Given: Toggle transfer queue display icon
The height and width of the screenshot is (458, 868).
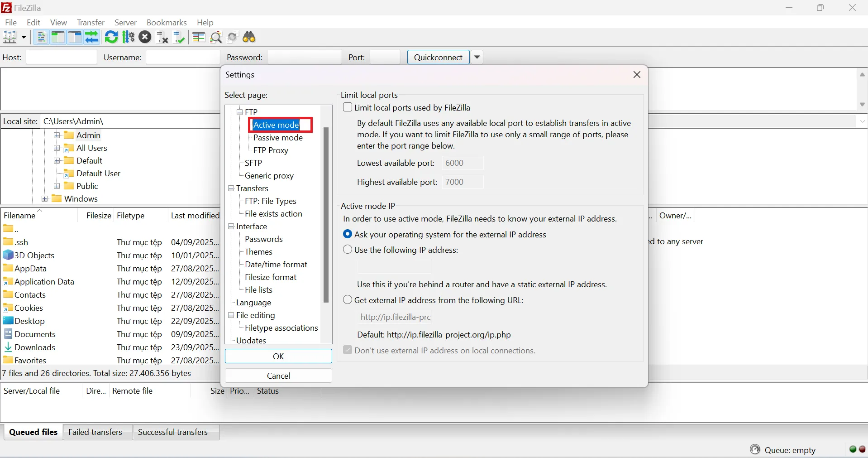Looking at the screenshot, I should [92, 37].
